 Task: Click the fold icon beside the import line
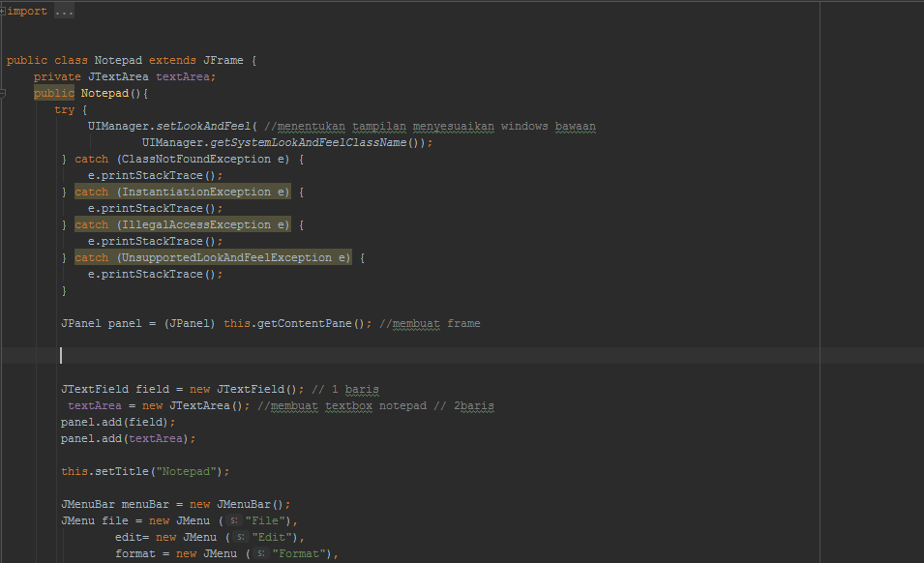[x=4, y=11]
